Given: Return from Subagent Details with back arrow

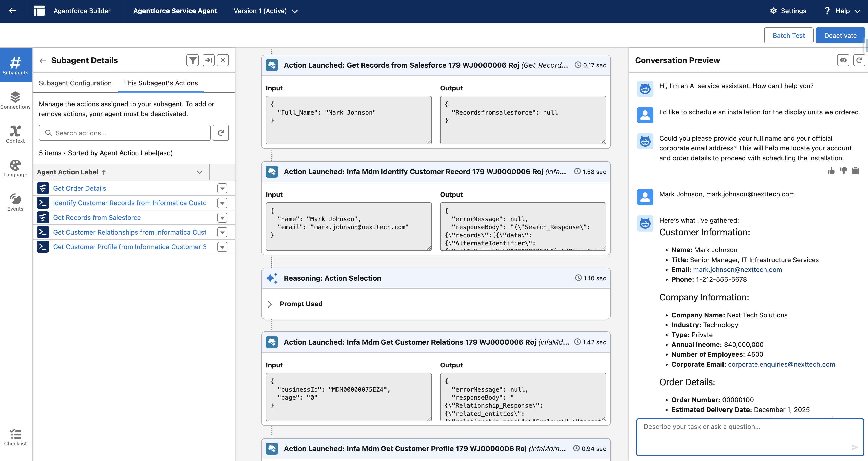Looking at the screenshot, I should (x=43, y=61).
